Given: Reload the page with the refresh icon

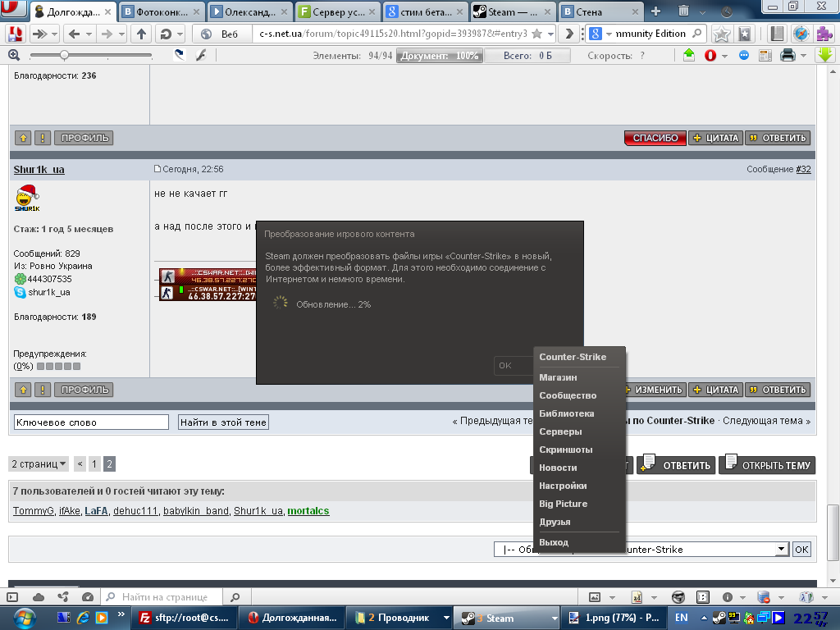Looking at the screenshot, I should pos(166,34).
